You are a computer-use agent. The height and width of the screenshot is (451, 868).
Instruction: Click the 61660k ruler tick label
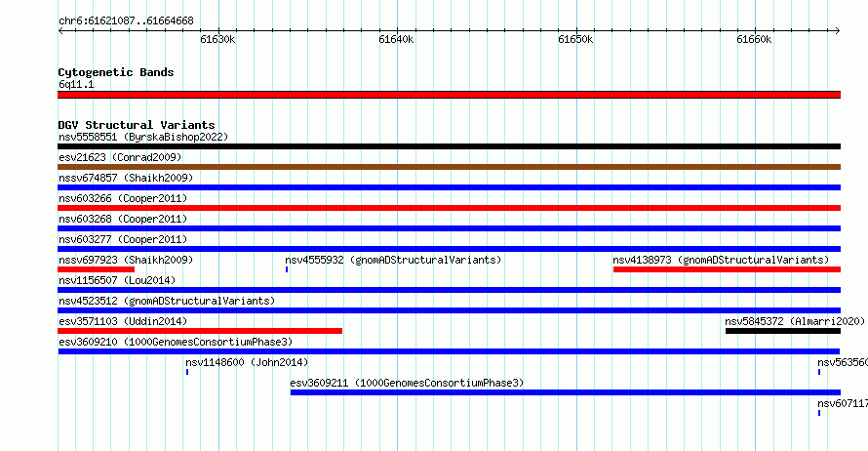pyautogui.click(x=754, y=39)
